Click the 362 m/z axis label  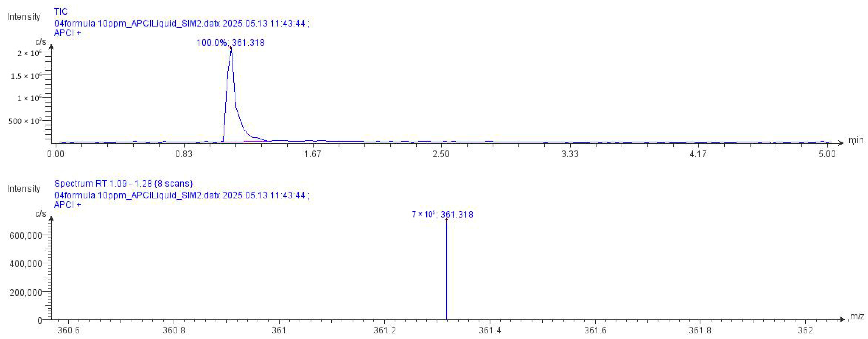click(x=805, y=330)
